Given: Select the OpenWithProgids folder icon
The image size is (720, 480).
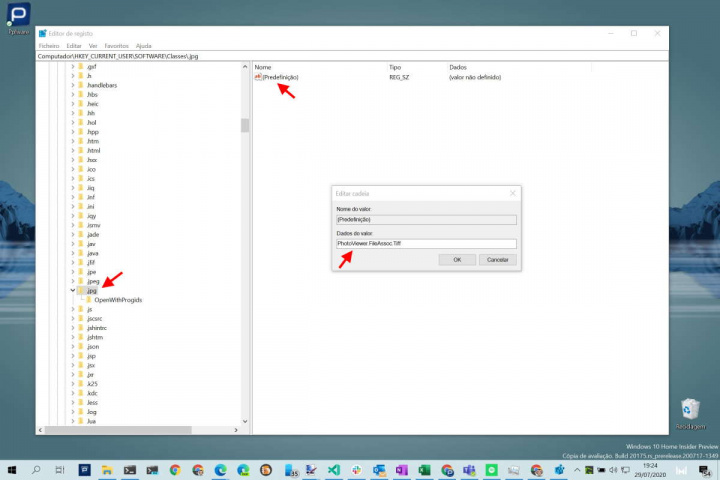Looking at the screenshot, I should (x=88, y=300).
